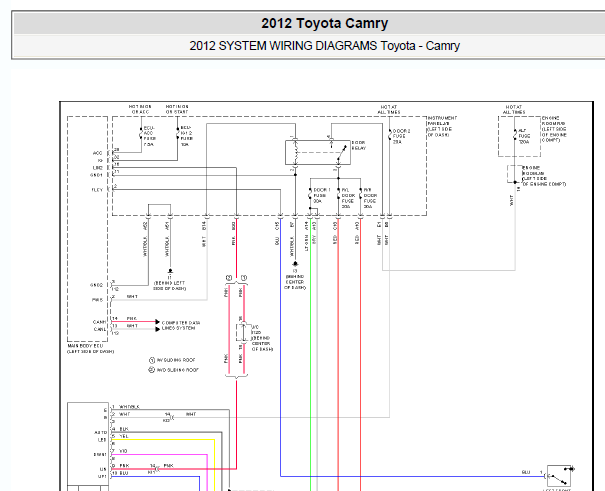Select the 'ECU-ACC FUSE 7.5A' label
The width and height of the screenshot is (605, 491).
(x=149, y=136)
